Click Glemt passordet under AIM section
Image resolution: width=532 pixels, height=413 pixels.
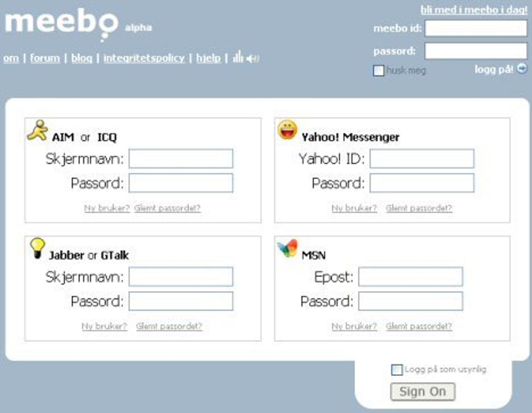click(167, 208)
